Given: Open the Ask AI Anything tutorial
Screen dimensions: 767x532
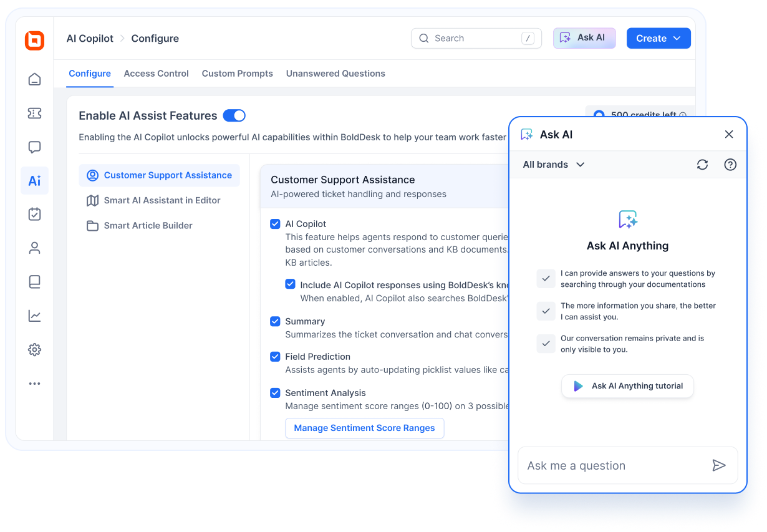Looking at the screenshot, I should coord(627,386).
